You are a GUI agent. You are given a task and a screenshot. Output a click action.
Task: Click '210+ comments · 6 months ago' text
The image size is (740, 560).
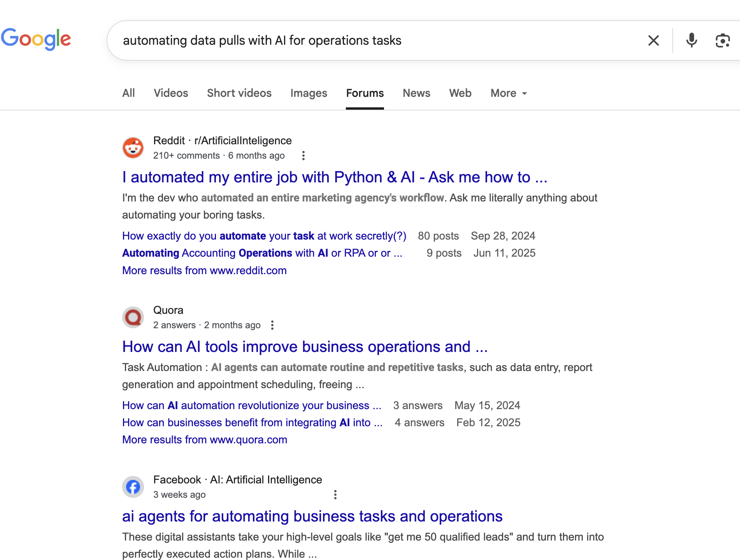(x=219, y=156)
